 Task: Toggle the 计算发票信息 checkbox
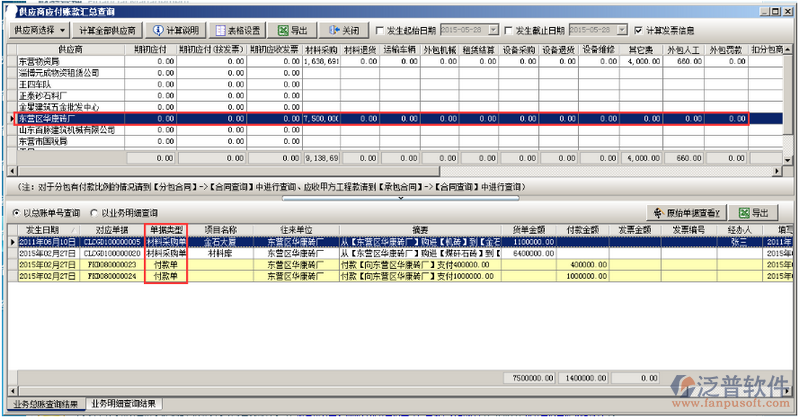639,31
